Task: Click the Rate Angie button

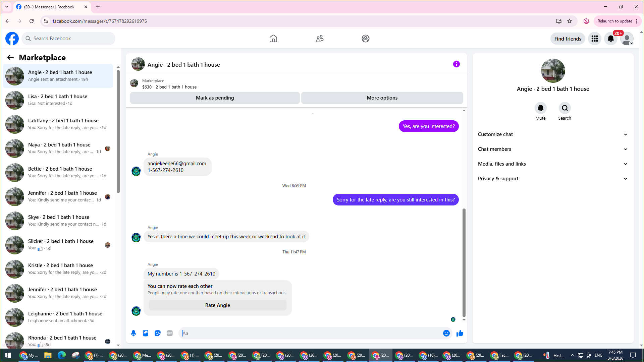Action: tap(217, 305)
